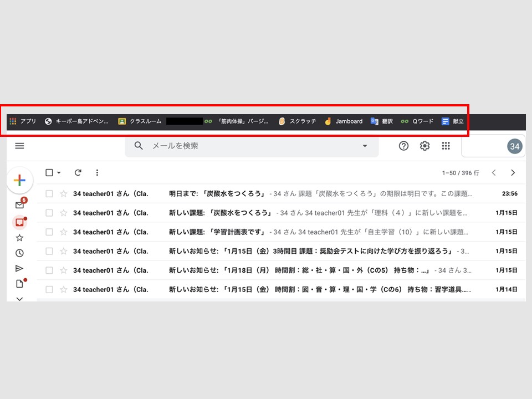The image size is (532, 399).
Task: Open the Sent mail sidebar icon
Action: pos(19,269)
